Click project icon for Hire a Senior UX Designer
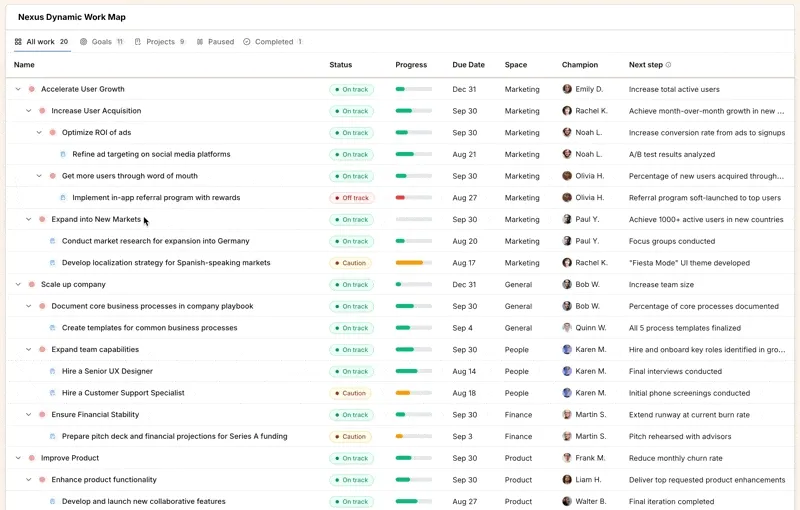The width and height of the screenshot is (800, 510). pyautogui.click(x=53, y=371)
